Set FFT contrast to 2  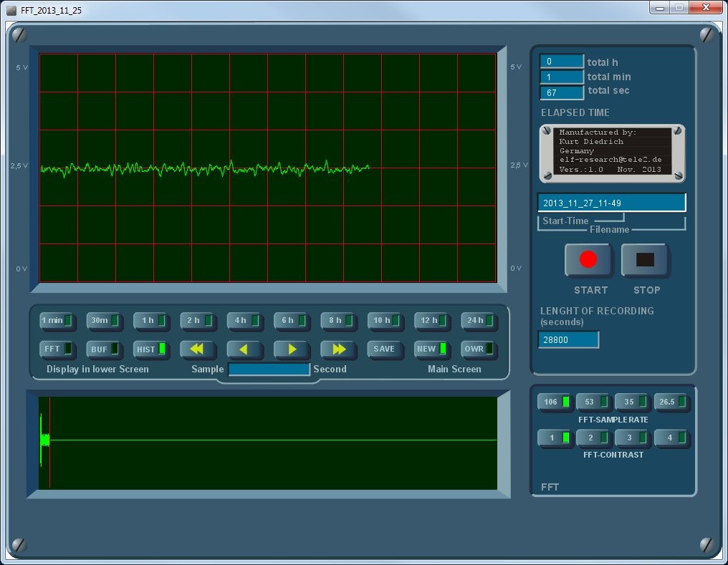pos(593,438)
